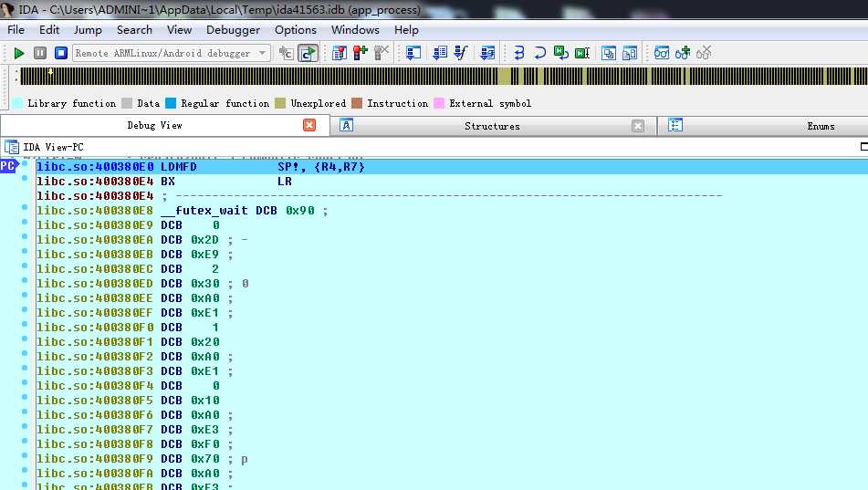
Task: Click the Regular function blue legend swatch
Action: pos(171,103)
